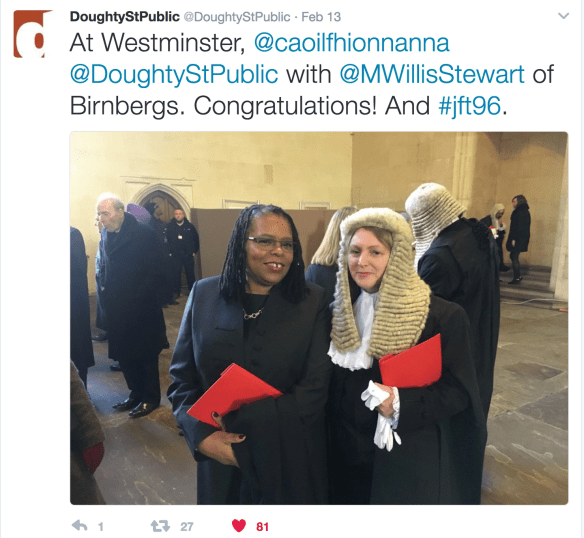Expand the tweet options chevron

[x=563, y=16]
